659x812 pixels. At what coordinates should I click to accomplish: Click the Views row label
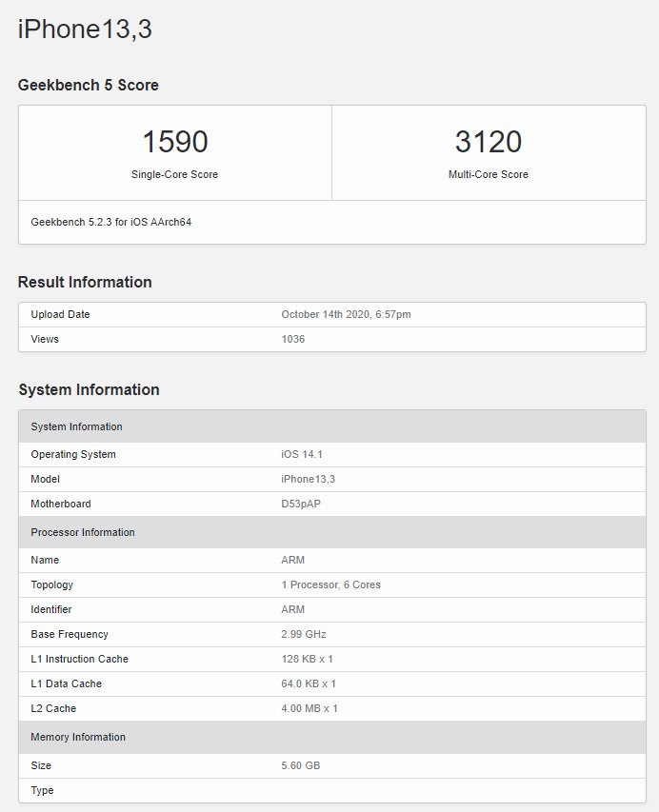(45, 339)
